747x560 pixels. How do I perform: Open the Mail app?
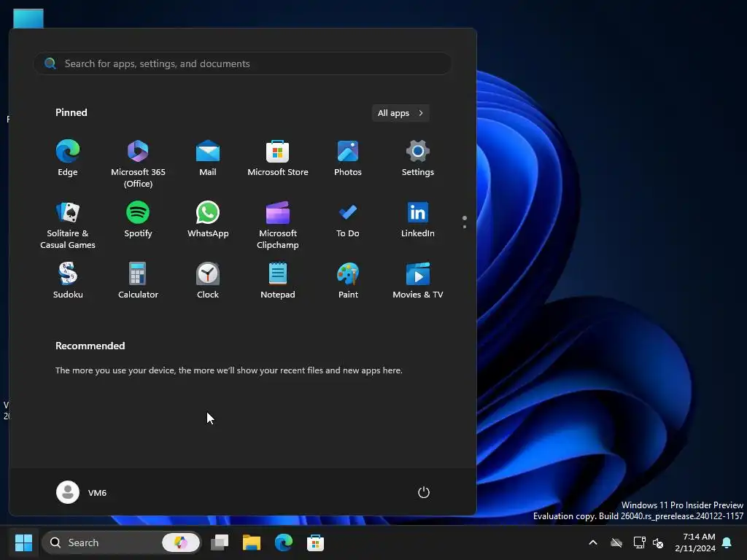pyautogui.click(x=208, y=158)
